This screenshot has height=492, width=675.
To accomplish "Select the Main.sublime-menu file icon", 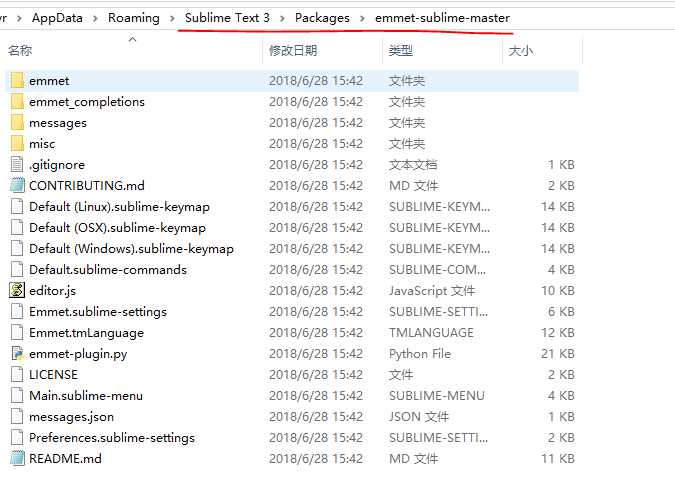I will (x=17, y=396).
